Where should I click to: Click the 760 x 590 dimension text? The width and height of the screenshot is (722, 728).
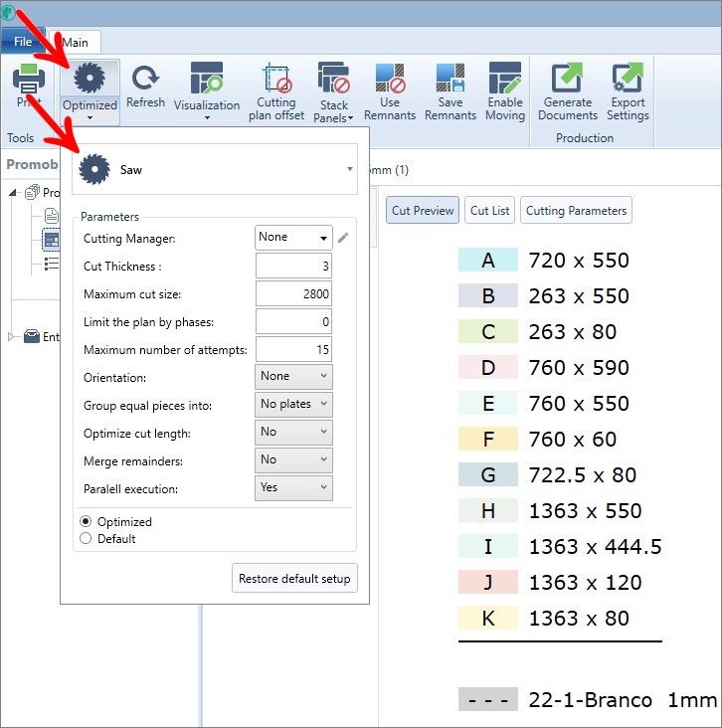coord(579,368)
